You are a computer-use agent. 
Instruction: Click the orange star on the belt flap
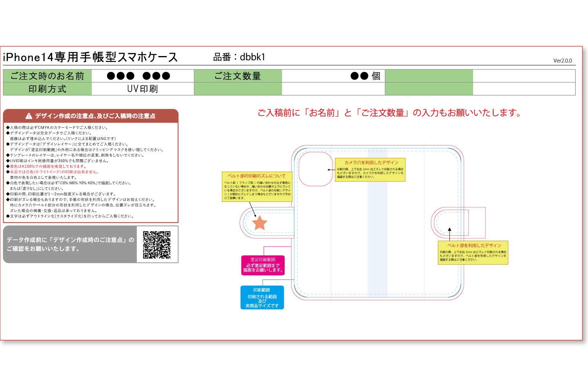(260, 223)
